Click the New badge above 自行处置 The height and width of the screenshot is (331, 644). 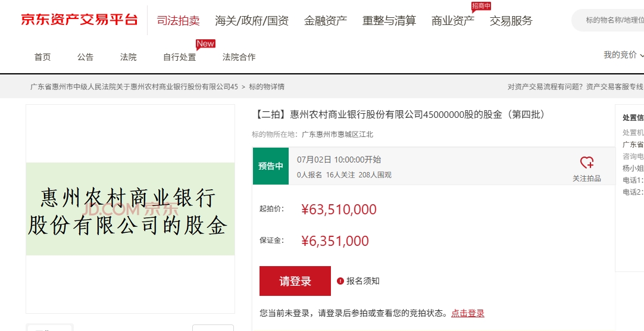tap(205, 44)
